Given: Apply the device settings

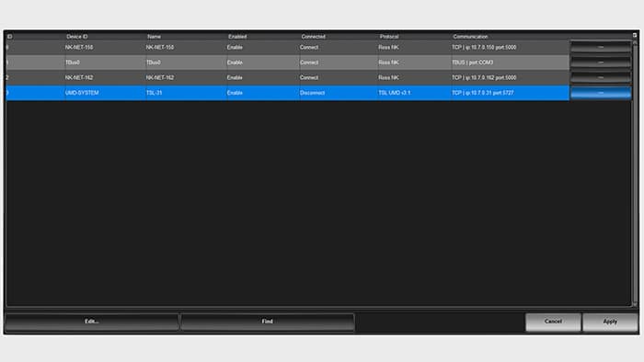Looking at the screenshot, I should click(x=610, y=322).
